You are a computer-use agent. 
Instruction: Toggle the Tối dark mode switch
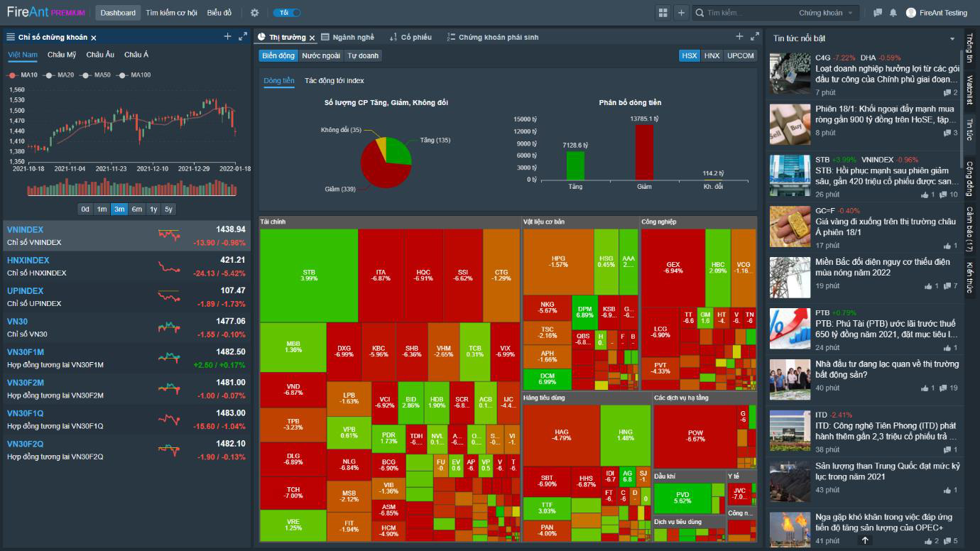pos(290,13)
